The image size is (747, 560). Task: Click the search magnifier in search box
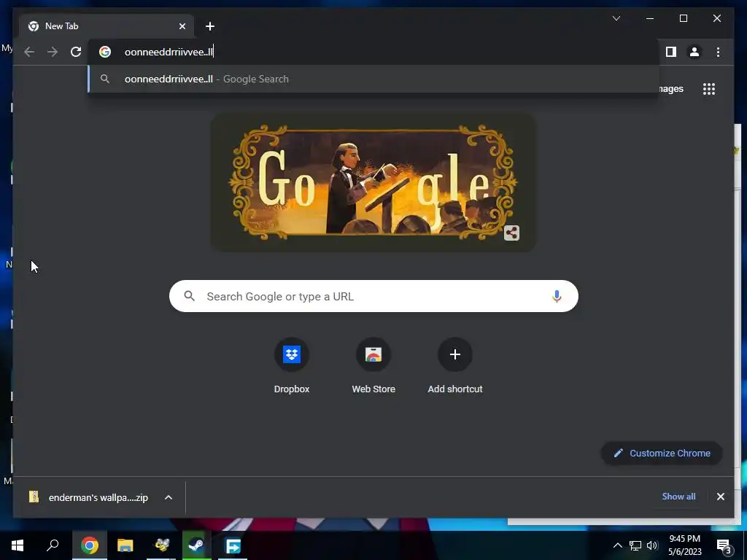click(189, 296)
